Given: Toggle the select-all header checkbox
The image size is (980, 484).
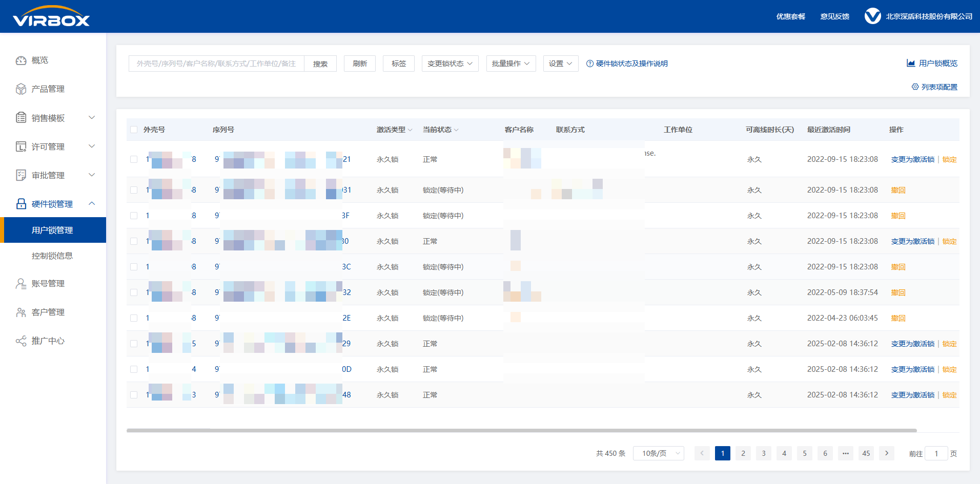Looking at the screenshot, I should coord(134,130).
